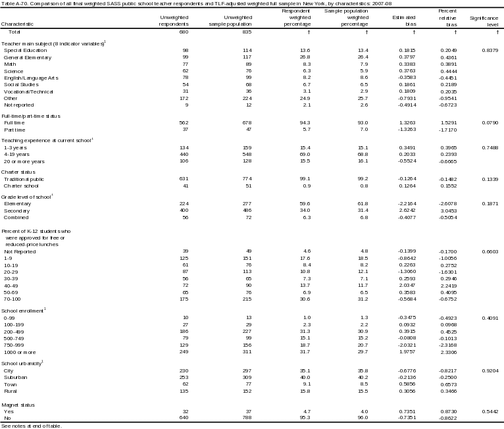Select the '1-3 years' row label

click(x=15, y=148)
